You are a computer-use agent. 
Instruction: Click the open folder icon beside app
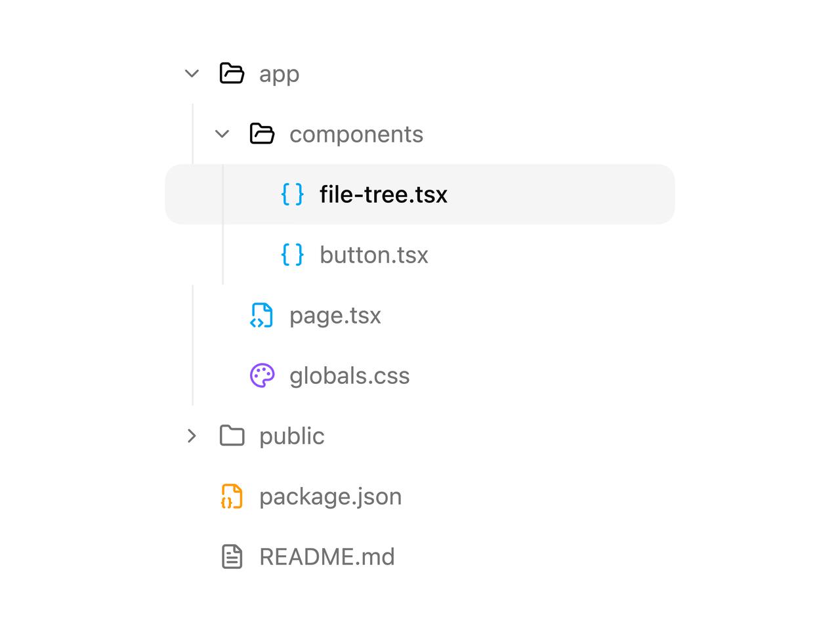232,73
